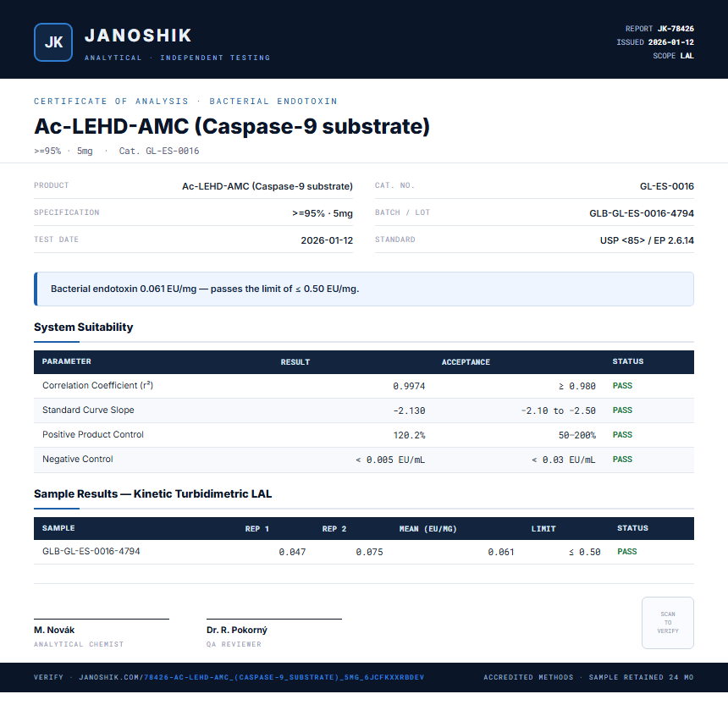Click Positive Product Control row label
Viewport: 728px width, 716px height.
tap(93, 435)
